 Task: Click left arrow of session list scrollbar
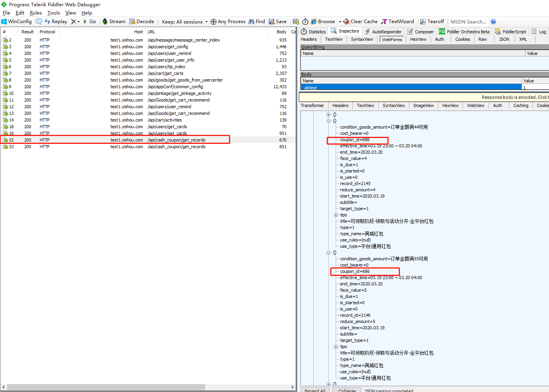coord(4,387)
